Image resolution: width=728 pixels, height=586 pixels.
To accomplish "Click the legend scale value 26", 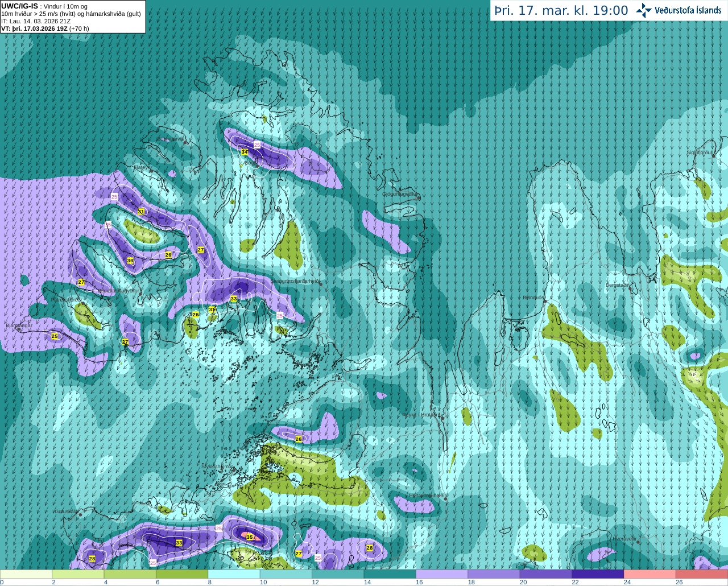I will [x=679, y=582].
